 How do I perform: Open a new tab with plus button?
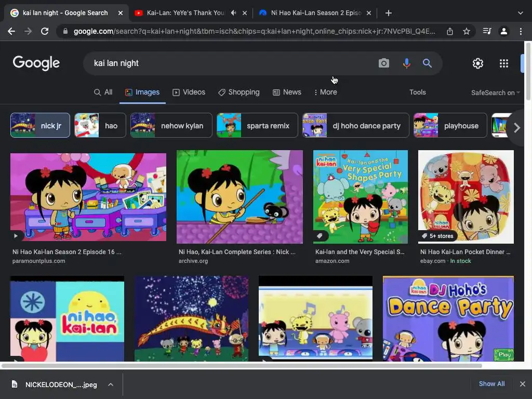[389, 13]
